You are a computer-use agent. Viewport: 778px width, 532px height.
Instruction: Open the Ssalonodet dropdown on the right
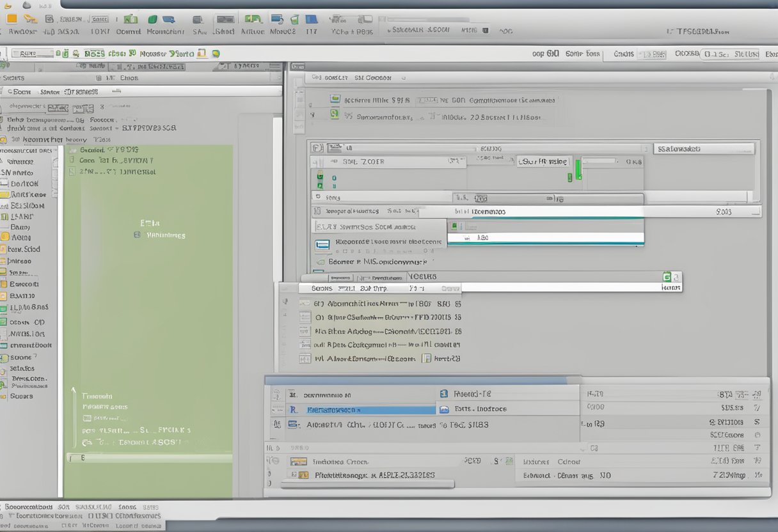[704, 148]
